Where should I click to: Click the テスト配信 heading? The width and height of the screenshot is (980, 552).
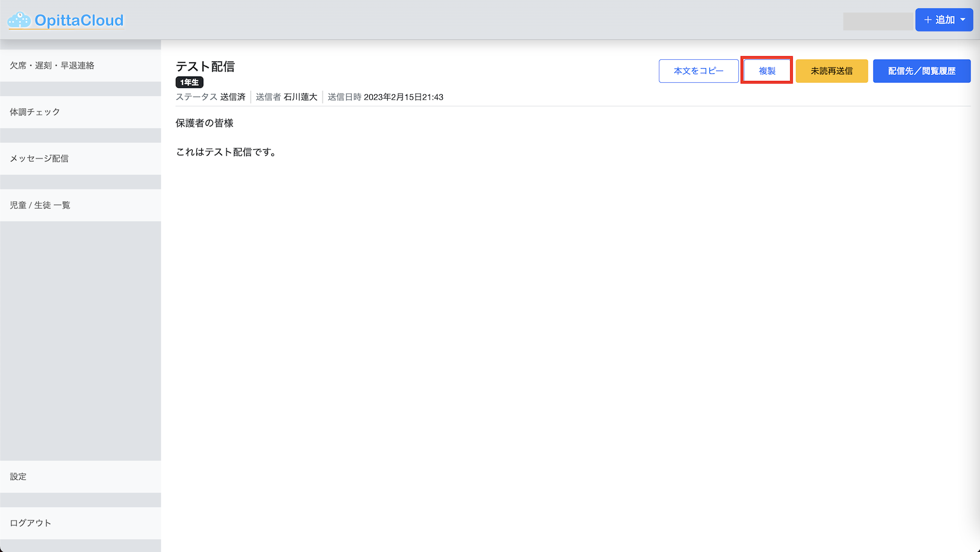tap(205, 67)
